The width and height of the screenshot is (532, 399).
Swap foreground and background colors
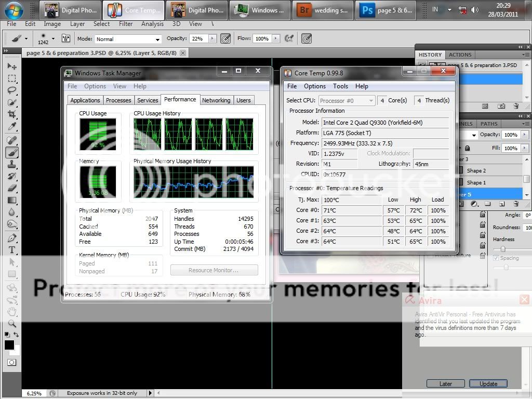(x=16, y=334)
